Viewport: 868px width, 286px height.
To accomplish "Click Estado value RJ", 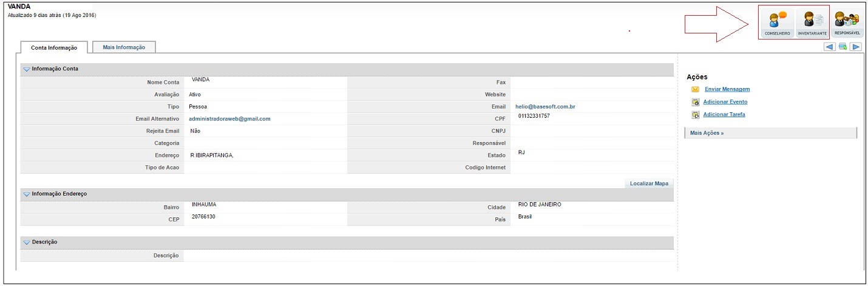I will click(x=521, y=152).
